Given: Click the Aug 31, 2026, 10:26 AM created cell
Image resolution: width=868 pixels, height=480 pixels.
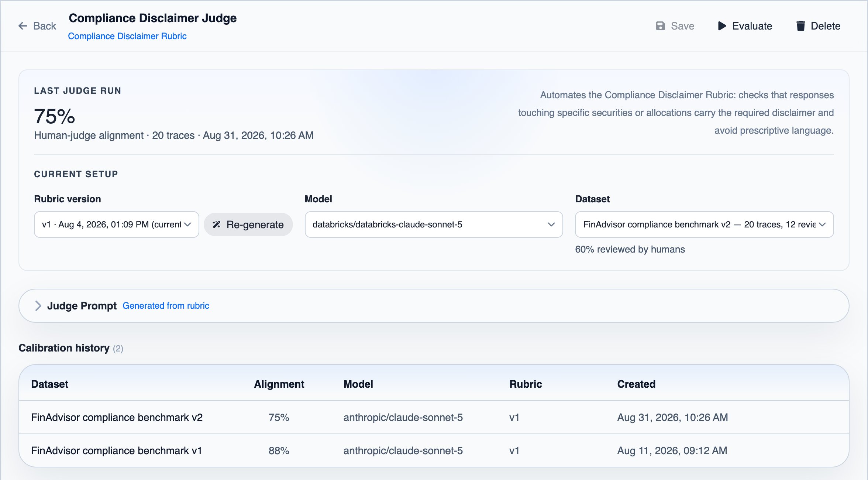Looking at the screenshot, I should point(672,417).
